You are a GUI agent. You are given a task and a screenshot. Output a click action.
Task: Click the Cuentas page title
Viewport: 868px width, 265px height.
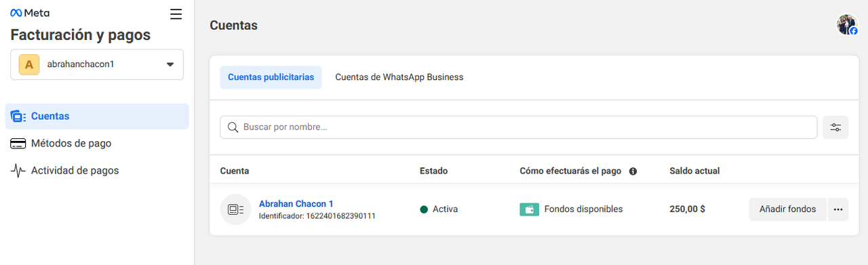pyautogui.click(x=233, y=25)
